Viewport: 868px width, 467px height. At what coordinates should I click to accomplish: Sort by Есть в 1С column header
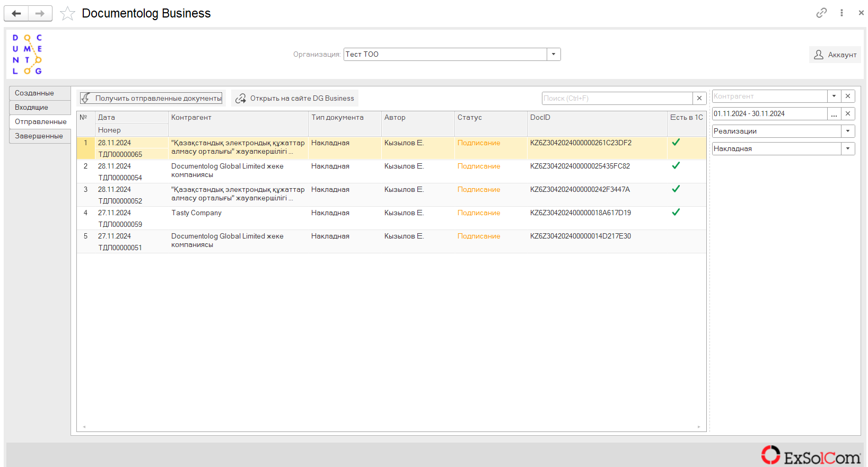[x=687, y=124]
